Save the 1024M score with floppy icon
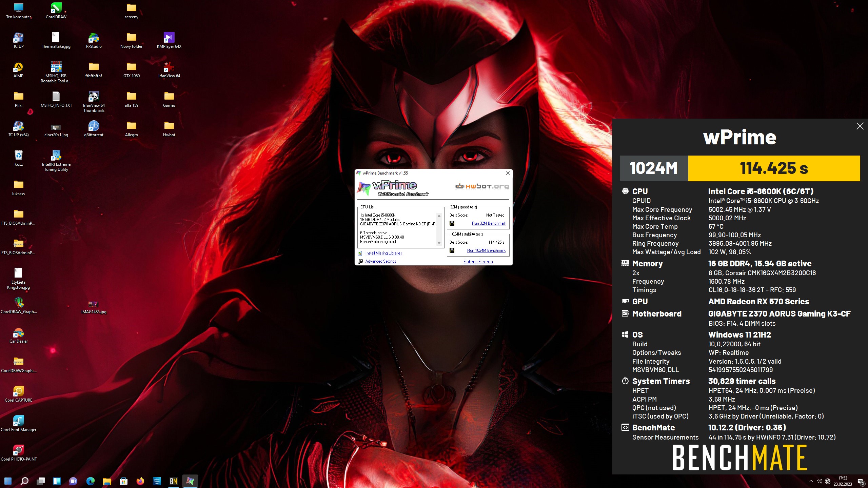This screenshot has height=488, width=868. coord(452,250)
